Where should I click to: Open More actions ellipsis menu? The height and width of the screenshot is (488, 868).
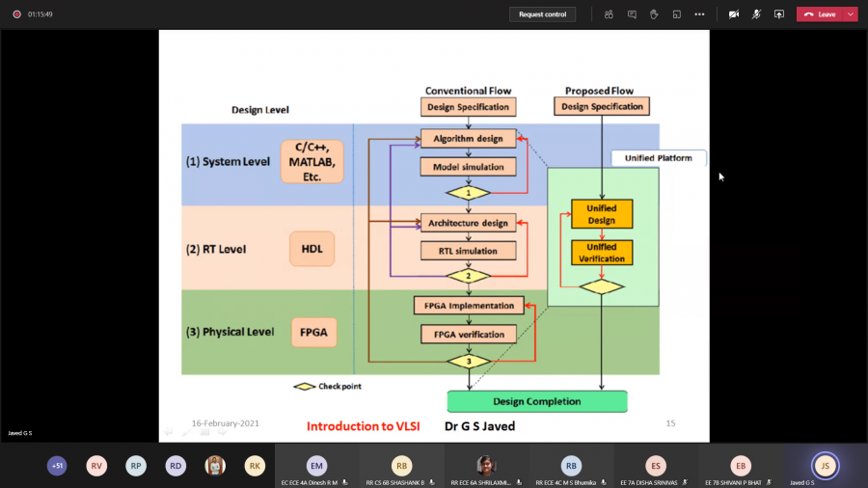(x=699, y=14)
